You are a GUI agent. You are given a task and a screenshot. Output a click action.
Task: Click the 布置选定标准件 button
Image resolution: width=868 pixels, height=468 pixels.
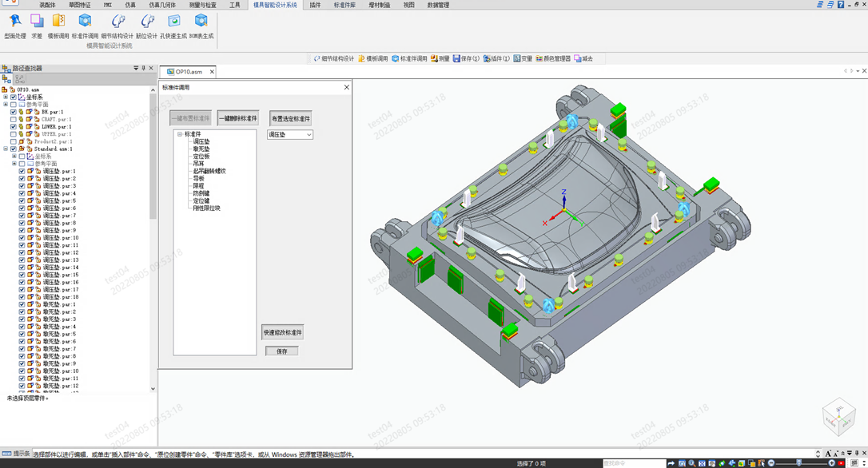[x=291, y=118]
